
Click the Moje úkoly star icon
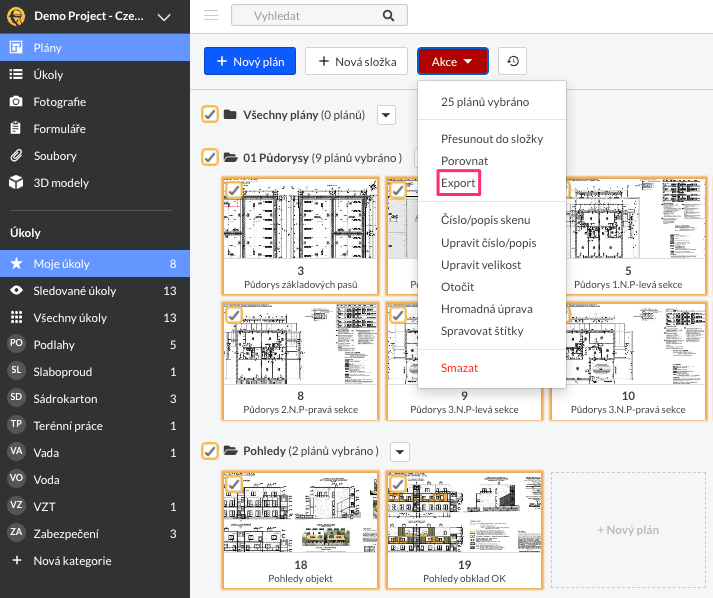[x=16, y=263]
